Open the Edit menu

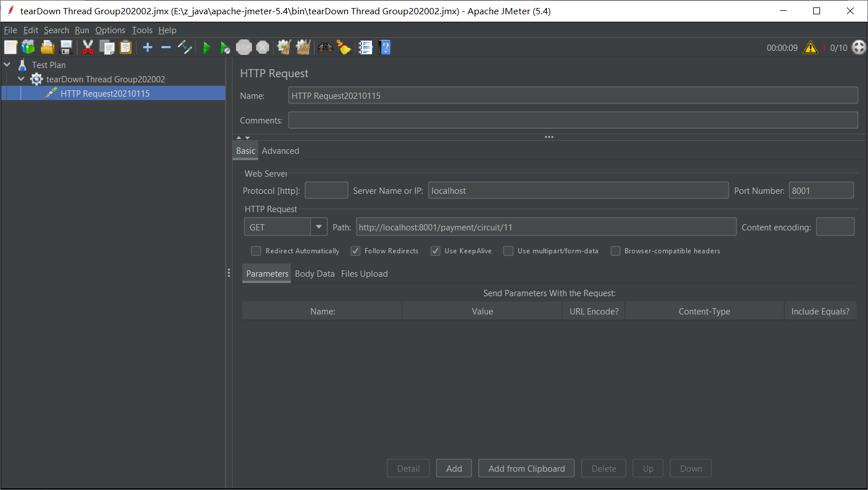click(x=31, y=30)
